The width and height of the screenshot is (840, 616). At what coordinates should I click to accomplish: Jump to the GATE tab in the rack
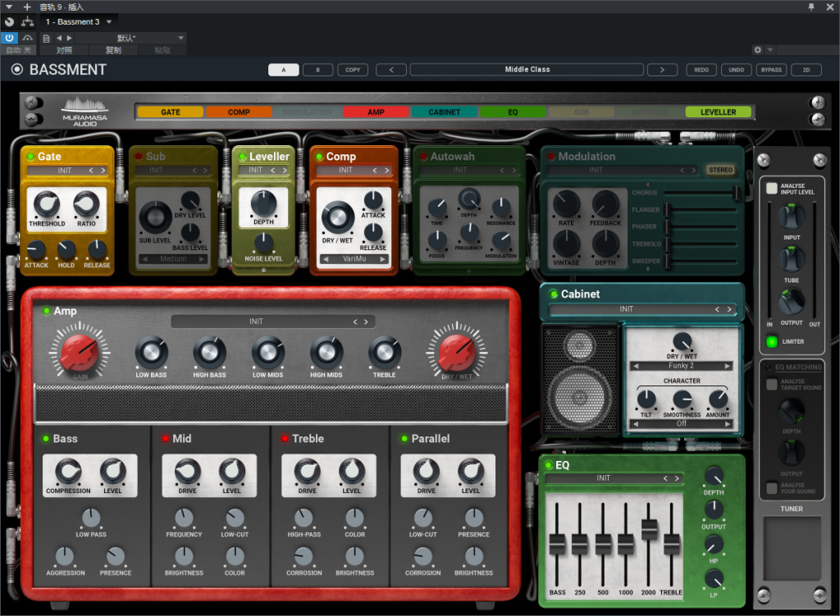coord(171,112)
